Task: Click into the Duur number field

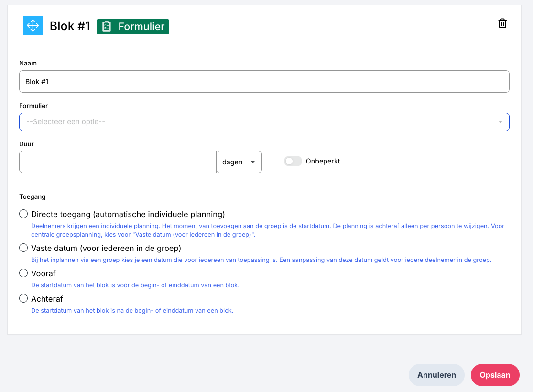Action: (x=118, y=162)
